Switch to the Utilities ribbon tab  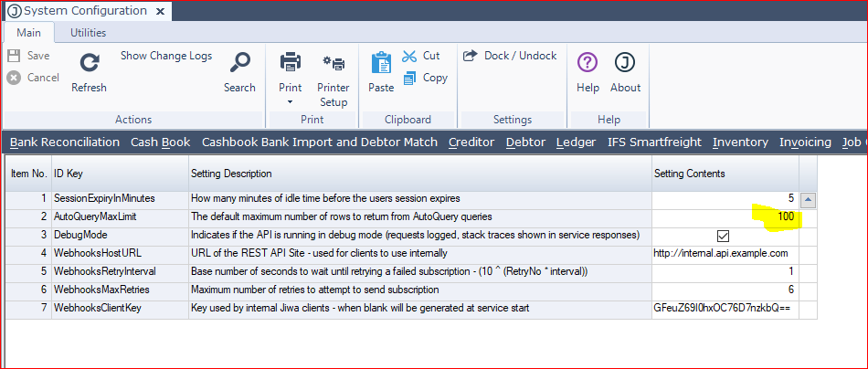point(88,32)
